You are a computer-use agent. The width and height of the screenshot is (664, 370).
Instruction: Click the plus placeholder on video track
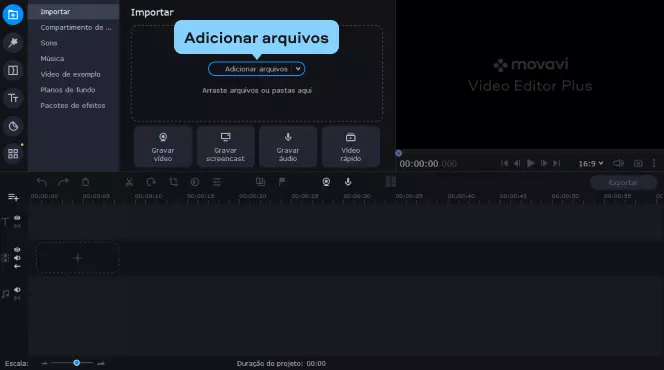[x=77, y=258]
